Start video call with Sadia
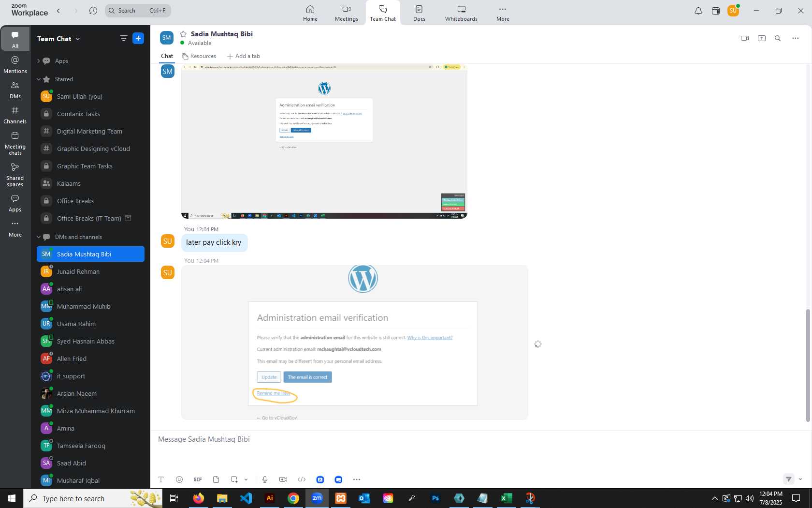Screen dimensions: 812x508 745,38
